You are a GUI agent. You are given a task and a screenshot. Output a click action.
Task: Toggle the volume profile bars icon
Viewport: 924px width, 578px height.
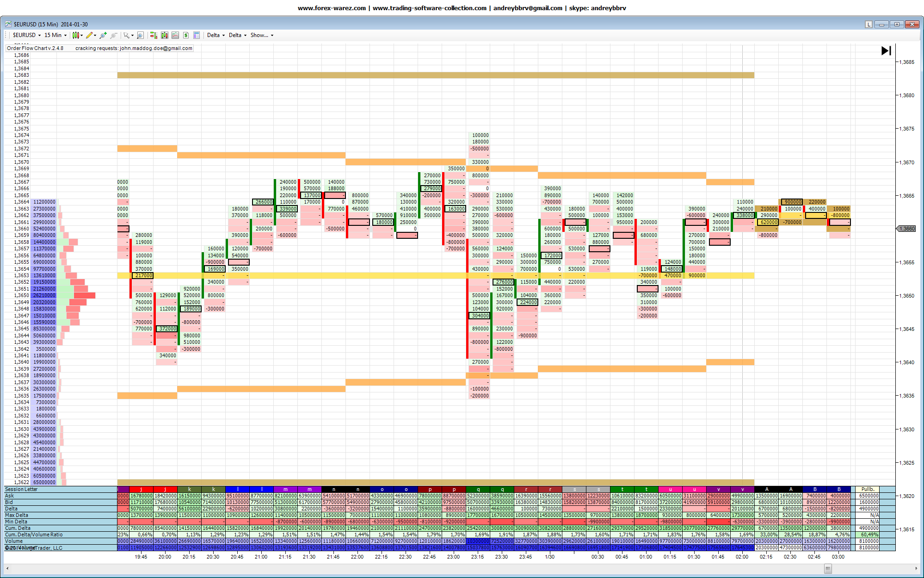tap(154, 35)
